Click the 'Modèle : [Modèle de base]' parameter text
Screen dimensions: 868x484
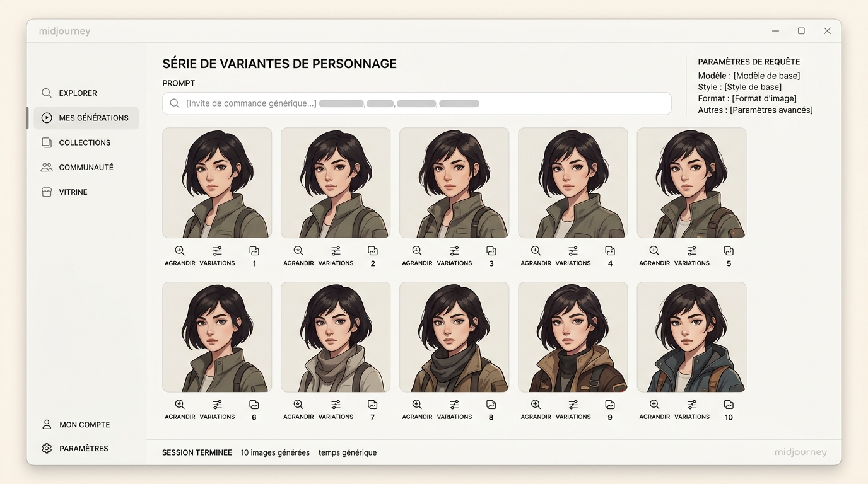749,76
